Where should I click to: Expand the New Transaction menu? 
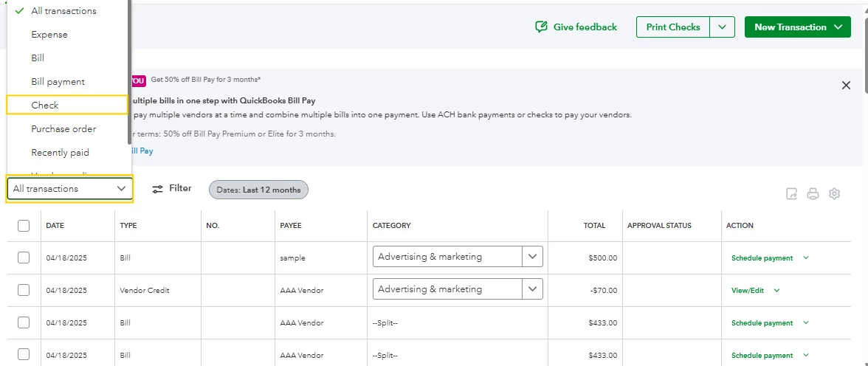click(798, 27)
